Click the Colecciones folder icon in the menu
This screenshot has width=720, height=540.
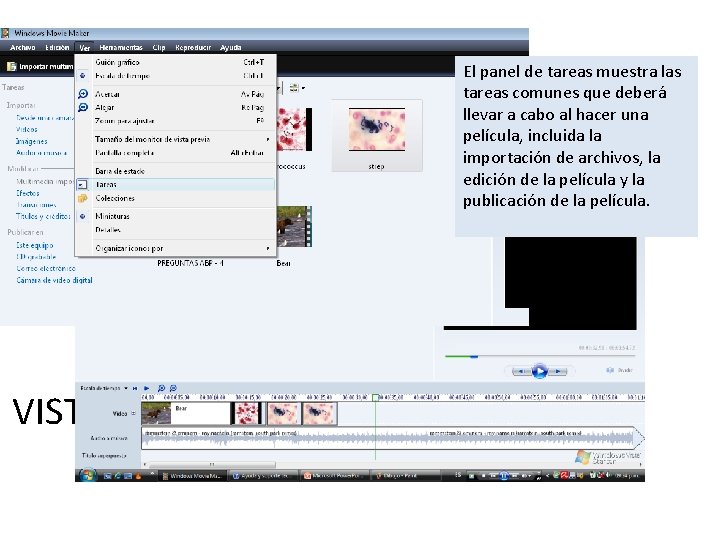click(x=83, y=198)
